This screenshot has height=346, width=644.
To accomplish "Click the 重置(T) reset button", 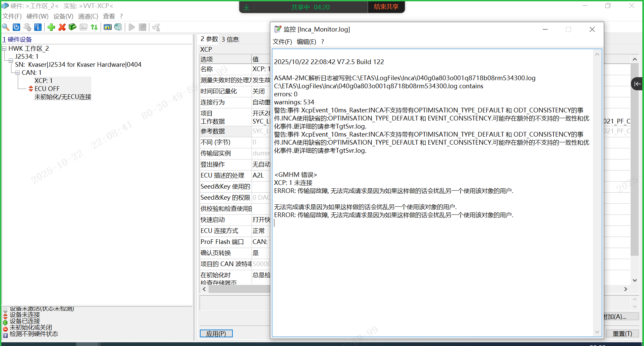I will pyautogui.click(x=623, y=334).
